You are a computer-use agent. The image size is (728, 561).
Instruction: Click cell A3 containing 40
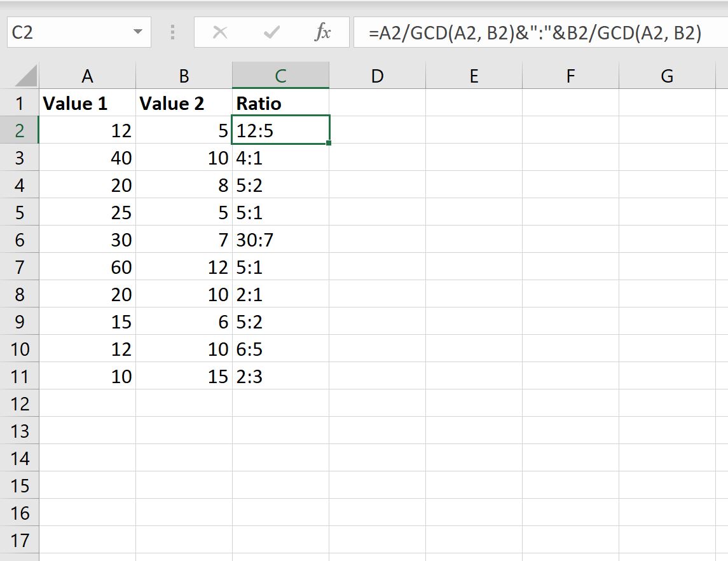(x=87, y=158)
